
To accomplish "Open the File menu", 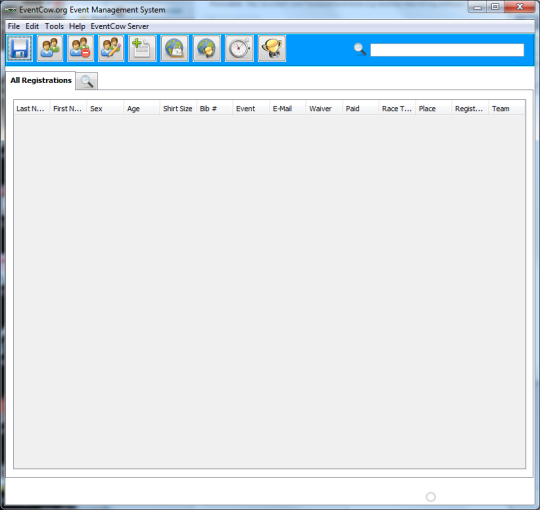I will tap(14, 26).
